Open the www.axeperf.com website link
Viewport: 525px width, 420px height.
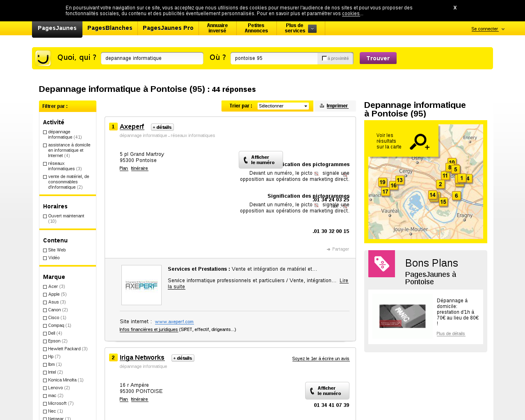click(x=174, y=322)
